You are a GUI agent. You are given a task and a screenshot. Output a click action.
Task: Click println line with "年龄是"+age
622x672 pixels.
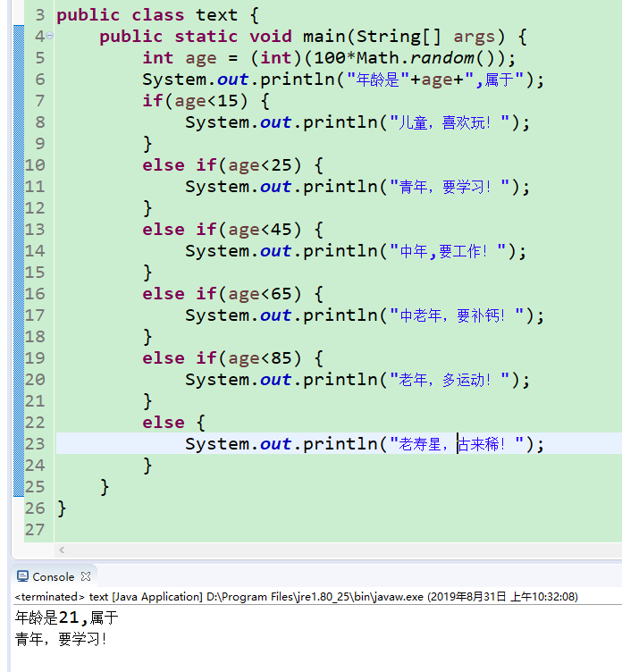[x=343, y=80]
